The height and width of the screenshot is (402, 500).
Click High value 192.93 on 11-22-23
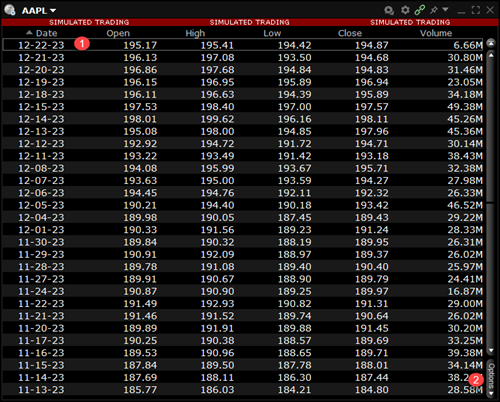[217, 304]
